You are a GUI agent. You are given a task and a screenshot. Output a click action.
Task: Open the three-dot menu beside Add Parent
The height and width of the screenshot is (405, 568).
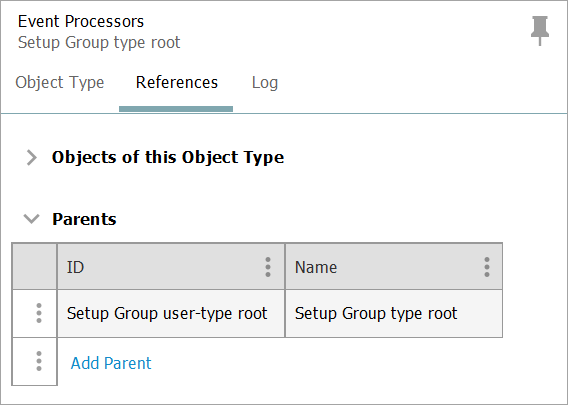tap(39, 361)
